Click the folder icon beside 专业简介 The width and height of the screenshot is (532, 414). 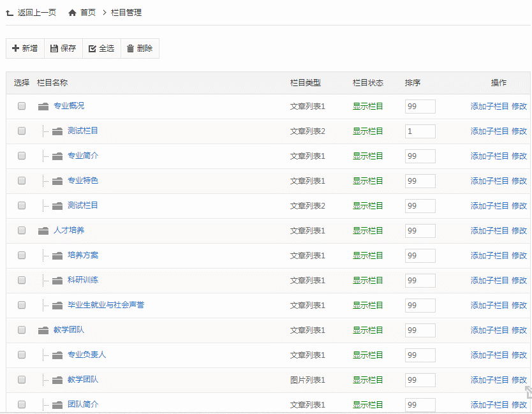[x=57, y=156]
